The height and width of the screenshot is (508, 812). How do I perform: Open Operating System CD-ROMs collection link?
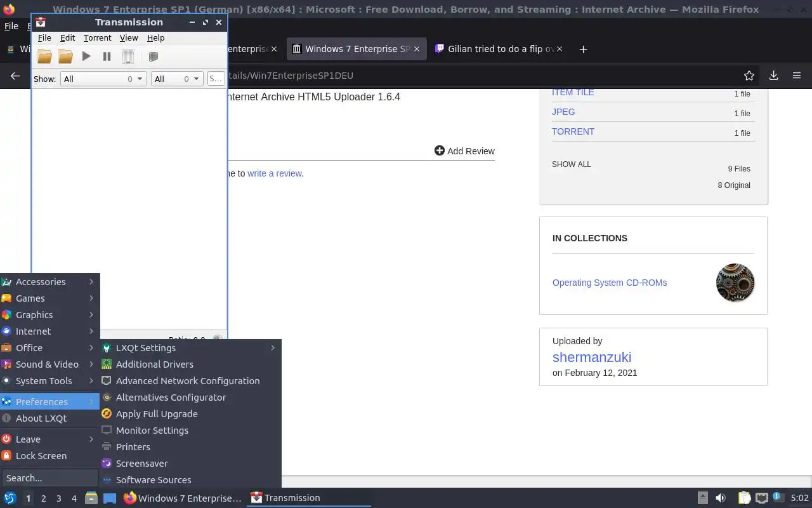(x=610, y=283)
